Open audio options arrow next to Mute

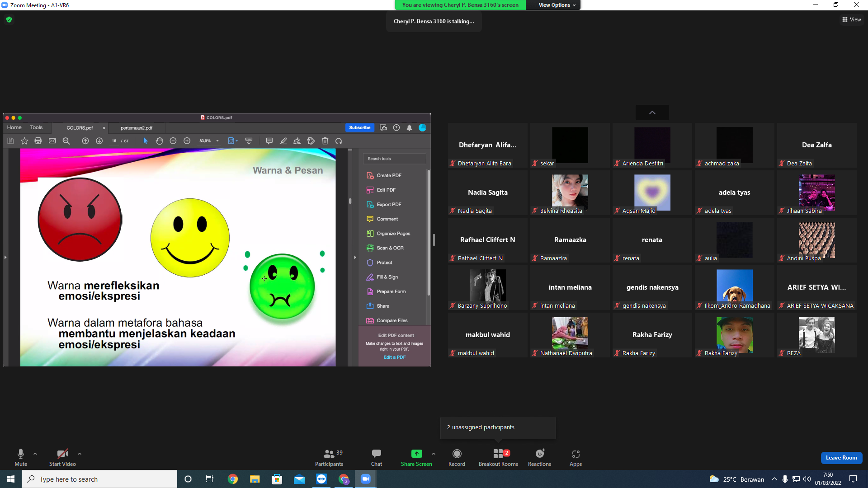tap(35, 454)
